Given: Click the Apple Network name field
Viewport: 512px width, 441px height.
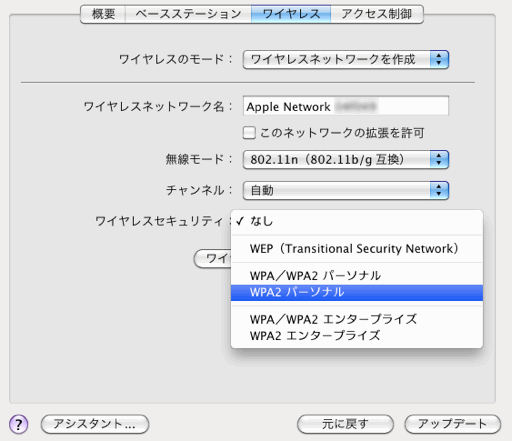Looking at the screenshot, I should point(346,106).
